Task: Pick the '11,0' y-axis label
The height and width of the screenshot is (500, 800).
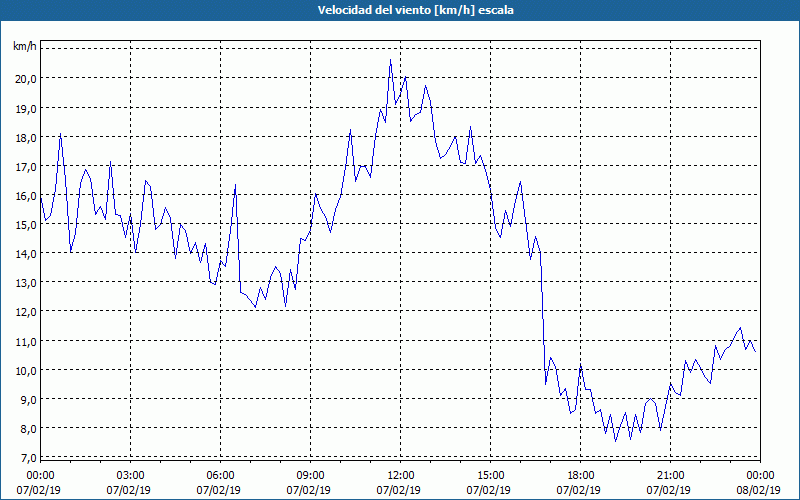Action: pyautogui.click(x=25, y=341)
